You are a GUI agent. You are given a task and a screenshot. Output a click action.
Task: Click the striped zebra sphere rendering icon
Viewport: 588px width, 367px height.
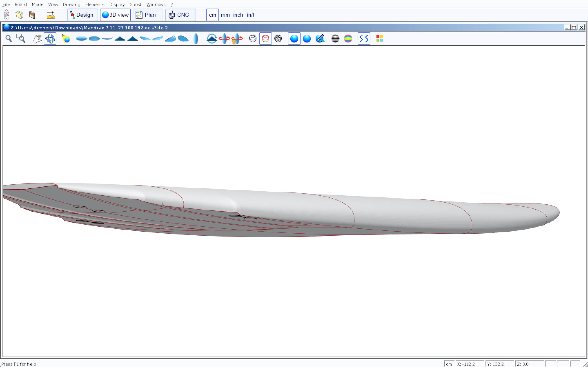coord(335,39)
